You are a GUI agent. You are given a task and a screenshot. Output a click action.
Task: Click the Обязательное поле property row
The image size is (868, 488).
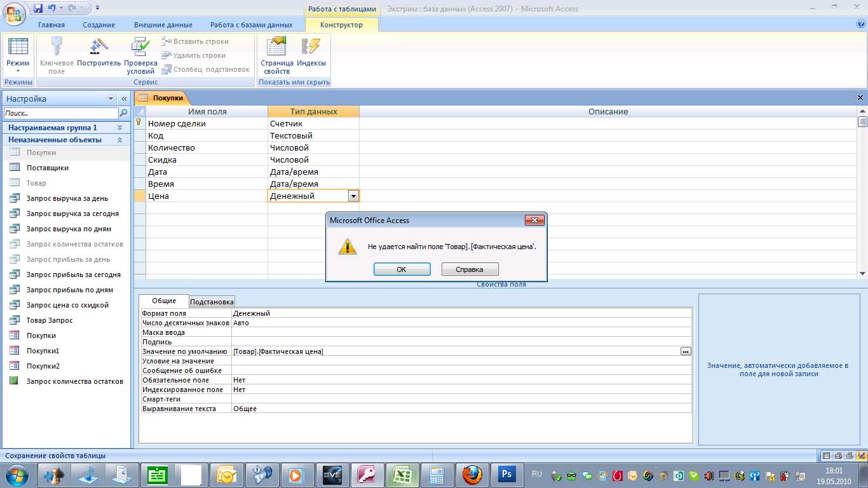tap(416, 380)
